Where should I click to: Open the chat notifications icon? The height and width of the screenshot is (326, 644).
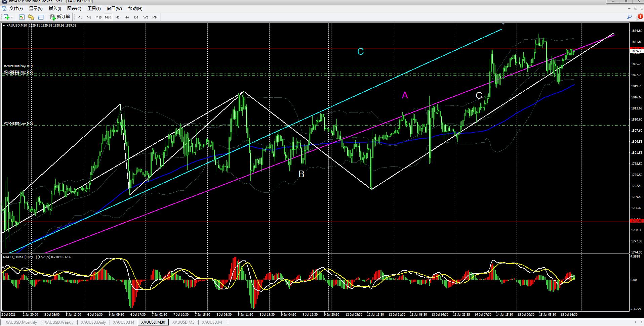point(639,17)
